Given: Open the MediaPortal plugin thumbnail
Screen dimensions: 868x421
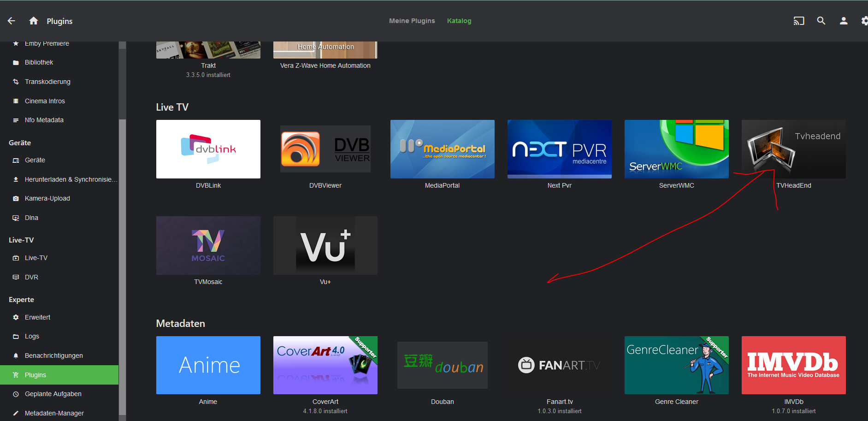Looking at the screenshot, I should pos(443,149).
